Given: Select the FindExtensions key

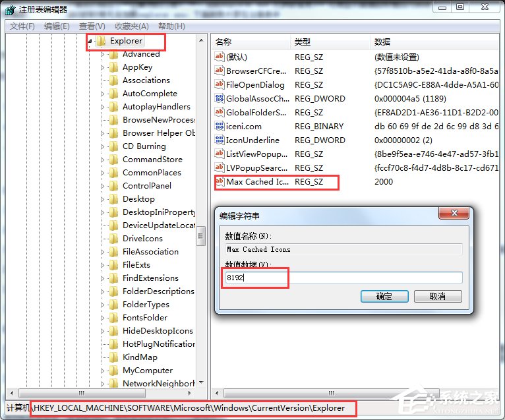Looking at the screenshot, I should pyautogui.click(x=150, y=278).
